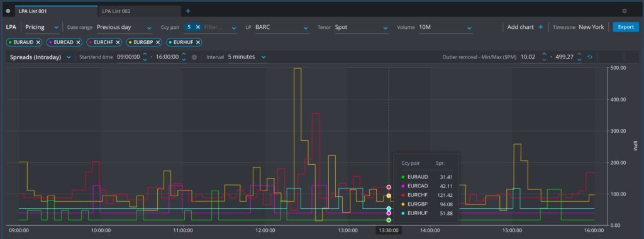Open Date range Previous day dropdown
The height and width of the screenshot is (239, 644).
point(125,27)
